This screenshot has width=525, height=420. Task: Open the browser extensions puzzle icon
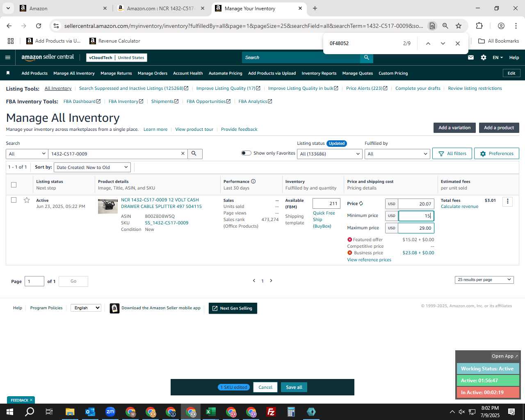coord(479,26)
